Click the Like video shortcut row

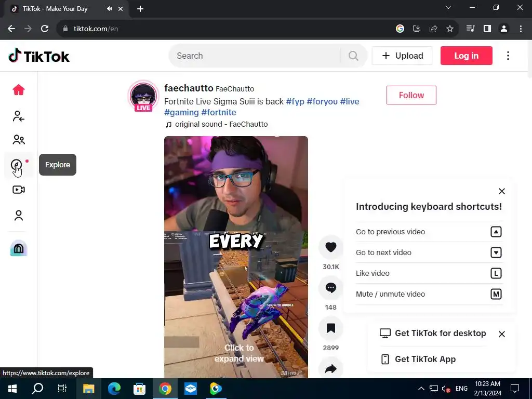click(x=429, y=273)
